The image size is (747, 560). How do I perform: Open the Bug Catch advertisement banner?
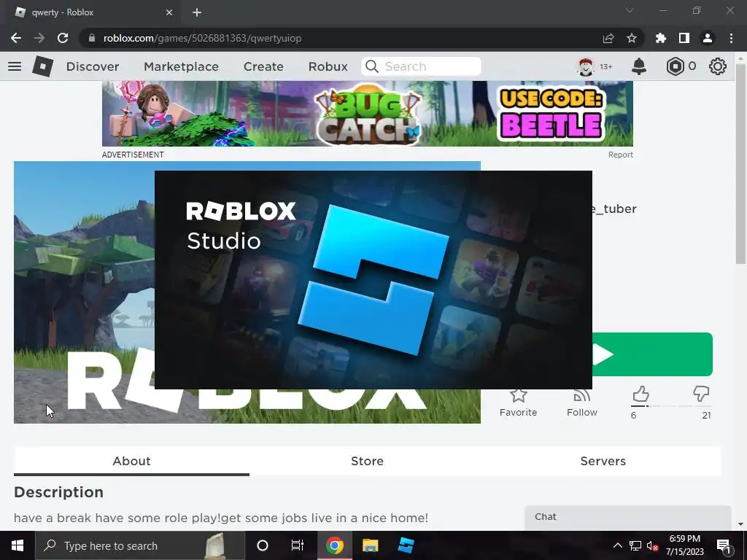point(368,113)
